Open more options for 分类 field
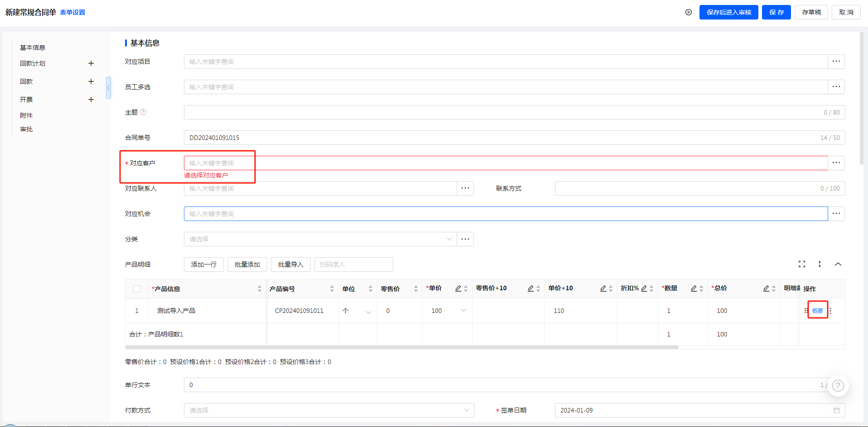 pyautogui.click(x=465, y=239)
